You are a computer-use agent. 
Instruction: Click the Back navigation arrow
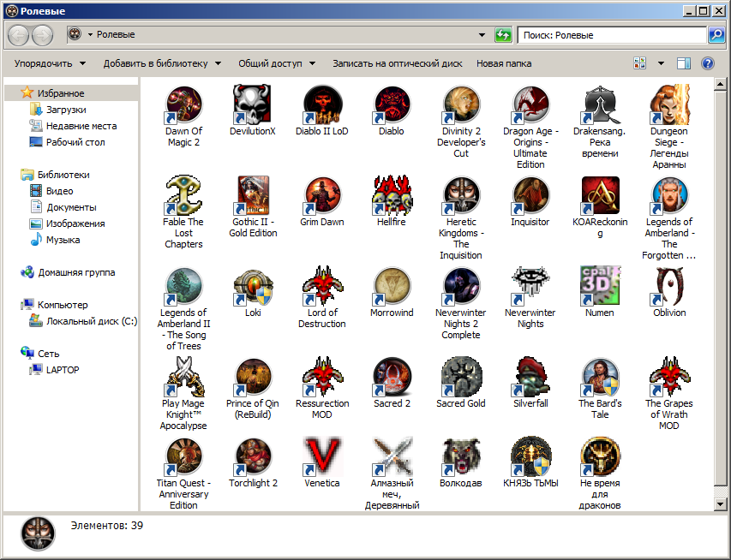coord(19,35)
